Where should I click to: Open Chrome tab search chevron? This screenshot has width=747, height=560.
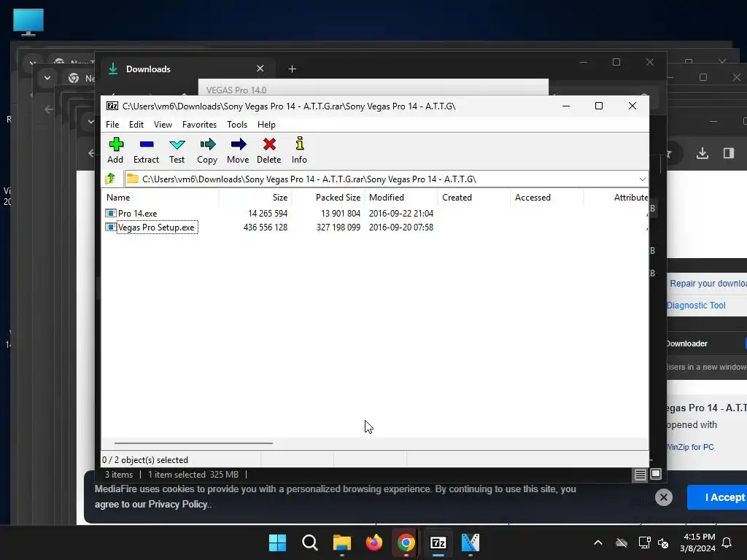pyautogui.click(x=47, y=77)
